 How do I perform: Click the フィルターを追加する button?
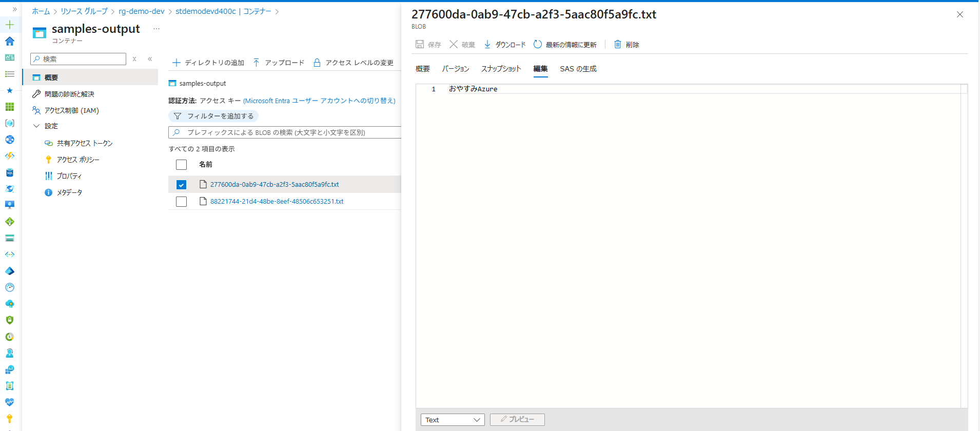coord(213,116)
